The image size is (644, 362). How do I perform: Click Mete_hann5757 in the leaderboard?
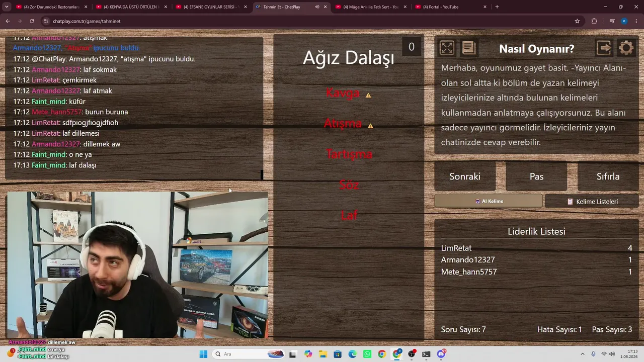point(469,271)
